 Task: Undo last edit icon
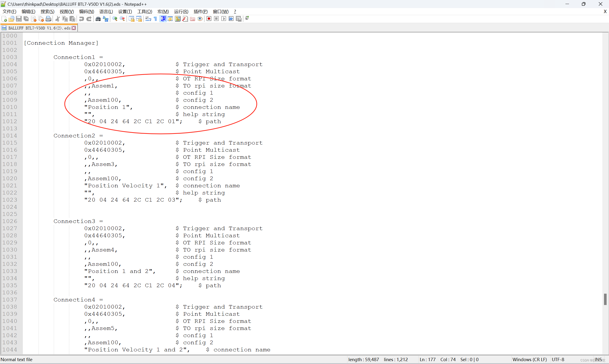[x=81, y=19]
